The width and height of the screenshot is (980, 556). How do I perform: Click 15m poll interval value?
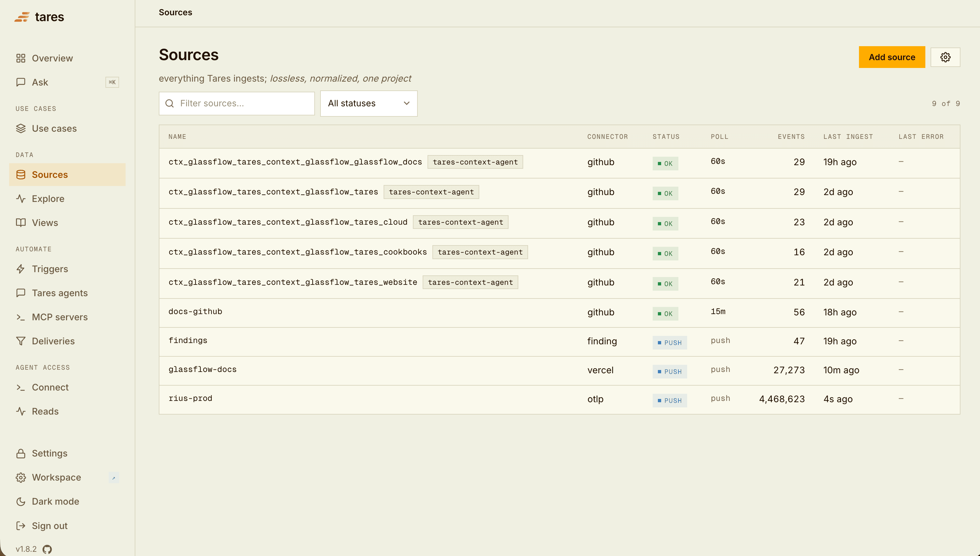pyautogui.click(x=718, y=311)
